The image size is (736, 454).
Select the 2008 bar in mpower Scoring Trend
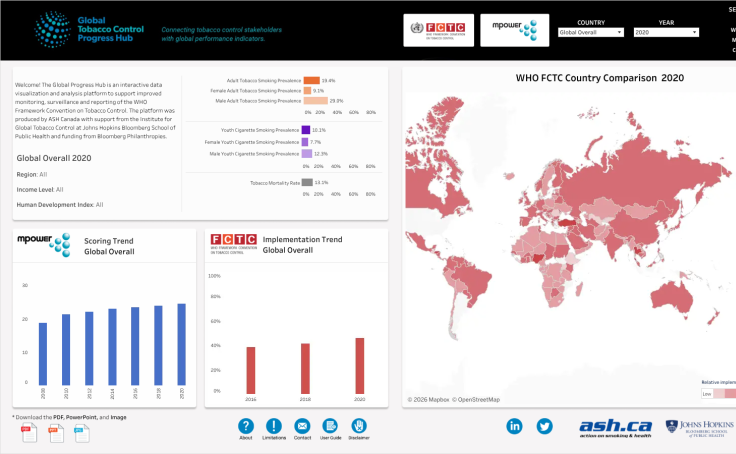click(x=43, y=354)
